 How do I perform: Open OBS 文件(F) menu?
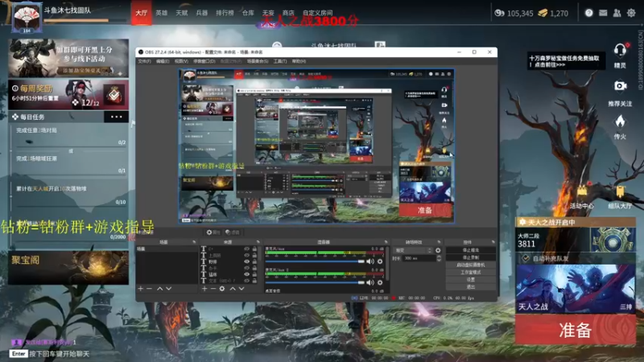[145, 61]
